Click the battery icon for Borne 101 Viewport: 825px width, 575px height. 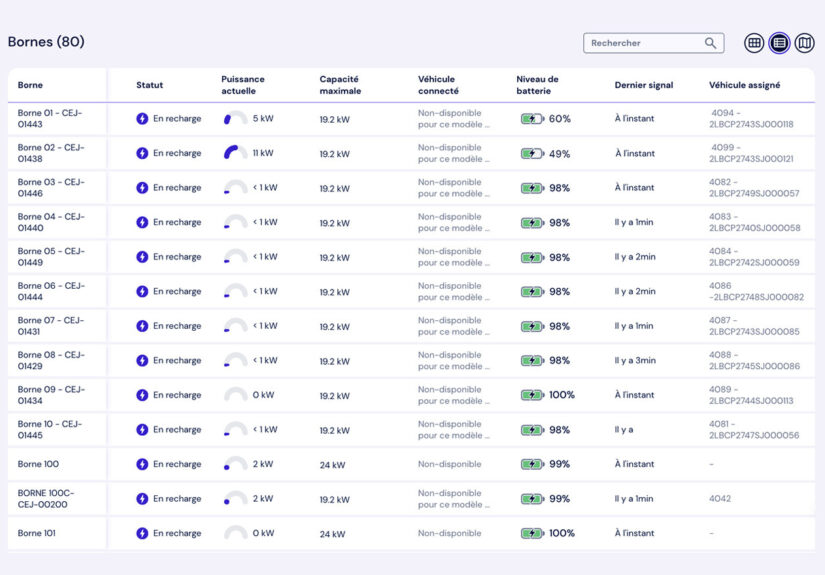pyautogui.click(x=532, y=533)
